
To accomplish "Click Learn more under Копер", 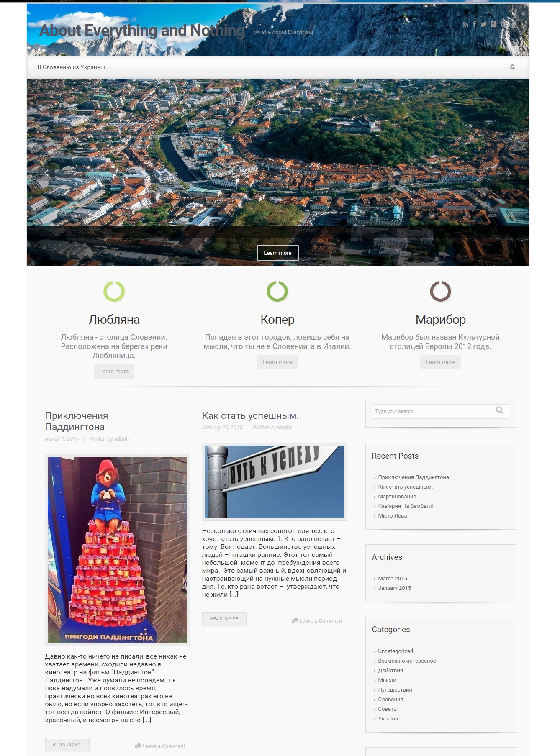I will click(277, 362).
